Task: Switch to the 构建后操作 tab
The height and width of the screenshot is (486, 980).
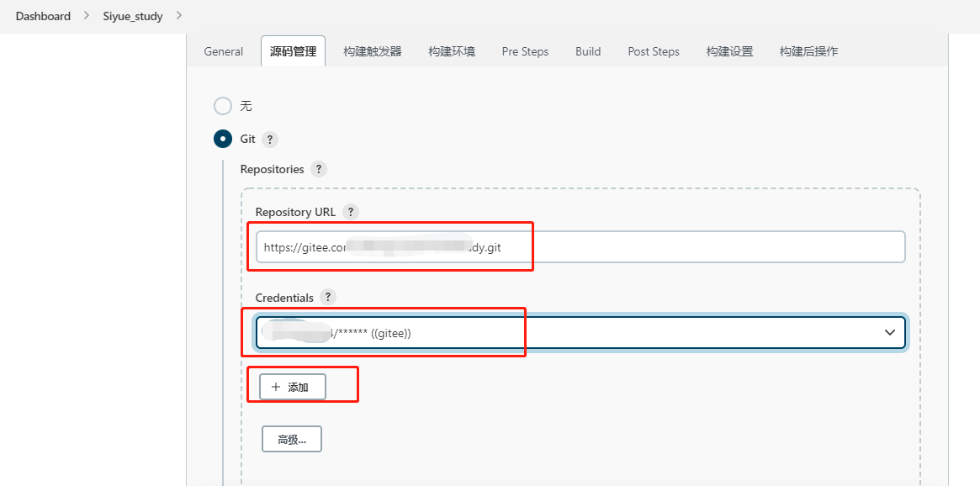Action: [x=808, y=51]
